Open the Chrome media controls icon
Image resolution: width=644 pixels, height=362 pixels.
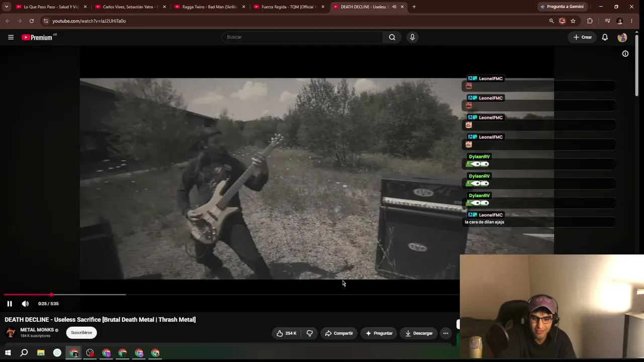pos(607,21)
